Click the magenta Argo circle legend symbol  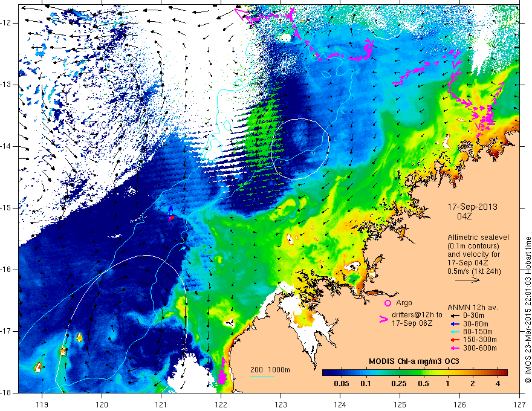pos(388,303)
